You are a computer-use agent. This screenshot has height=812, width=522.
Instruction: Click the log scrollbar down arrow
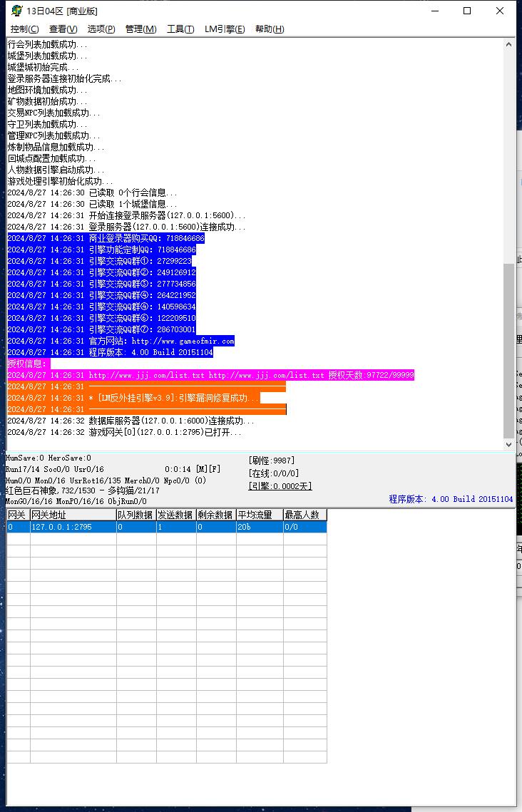coord(508,444)
